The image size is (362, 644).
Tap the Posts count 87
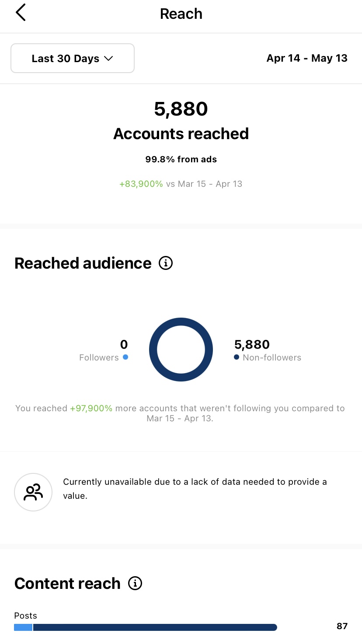point(342,626)
